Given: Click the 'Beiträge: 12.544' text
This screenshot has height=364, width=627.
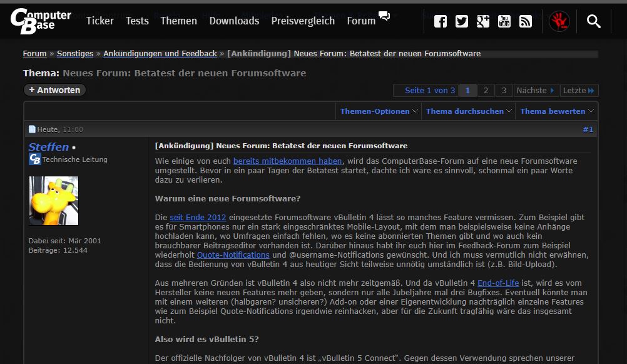Looking at the screenshot, I should [58, 250].
